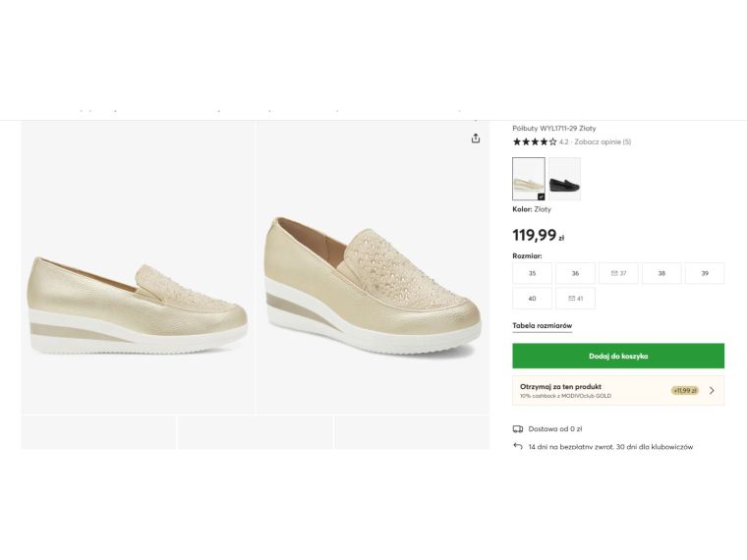Click the star rating icons

534,141
